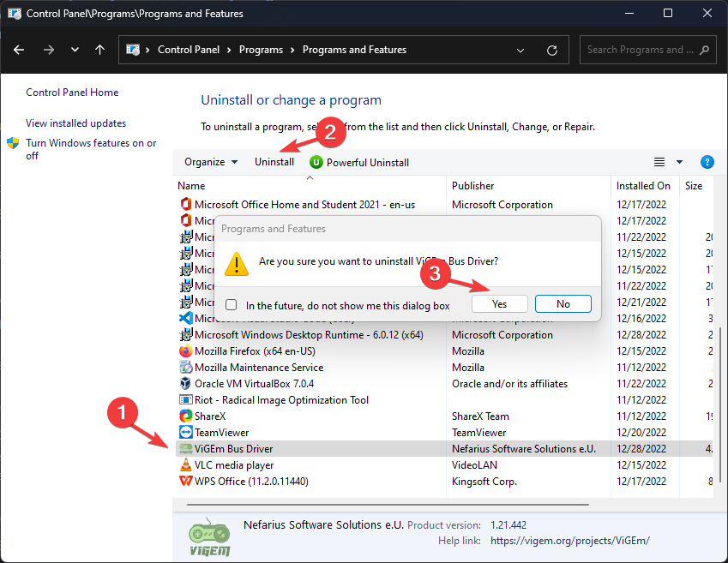728x563 pixels.
Task: Open the help question mark icon
Action: tap(707, 162)
